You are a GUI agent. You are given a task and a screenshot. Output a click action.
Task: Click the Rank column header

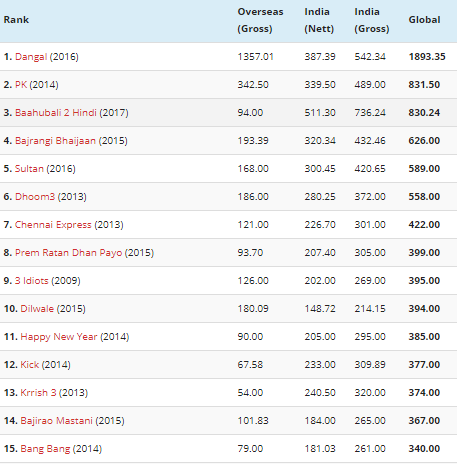(16, 20)
